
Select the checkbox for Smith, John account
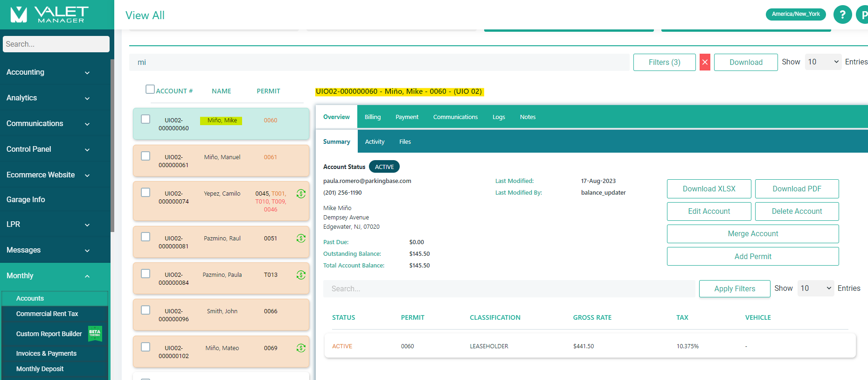[x=146, y=310]
